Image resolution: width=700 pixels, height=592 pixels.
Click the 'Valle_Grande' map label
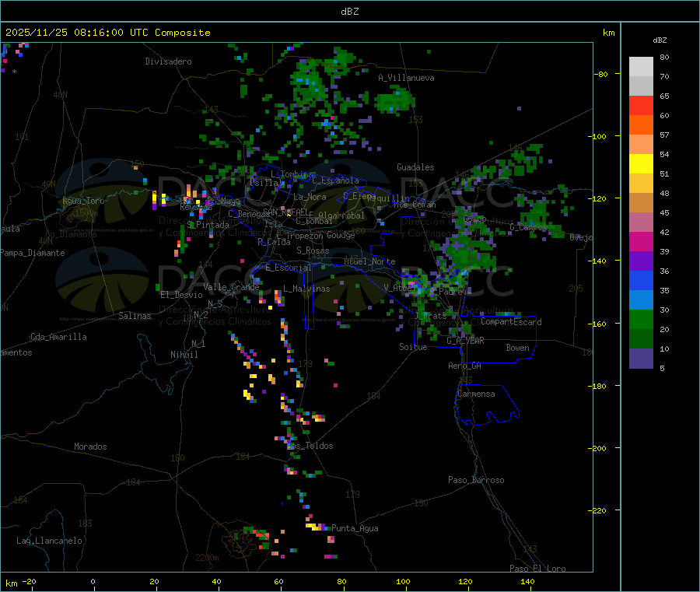pyautogui.click(x=231, y=287)
